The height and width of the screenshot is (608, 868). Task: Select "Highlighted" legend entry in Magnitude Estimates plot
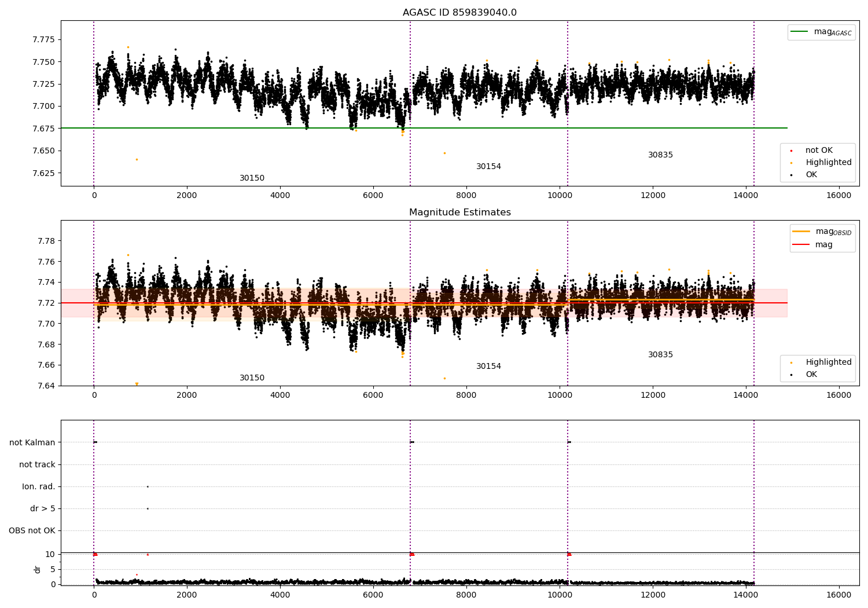click(829, 362)
